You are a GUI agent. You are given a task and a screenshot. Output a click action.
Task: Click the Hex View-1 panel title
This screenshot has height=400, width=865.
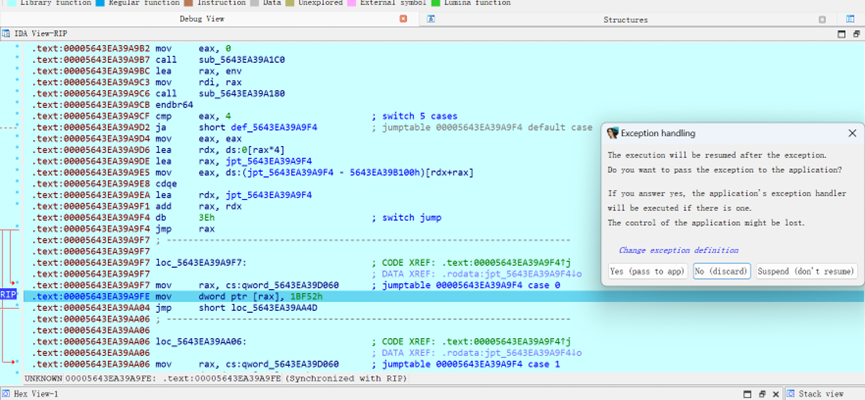(36, 394)
